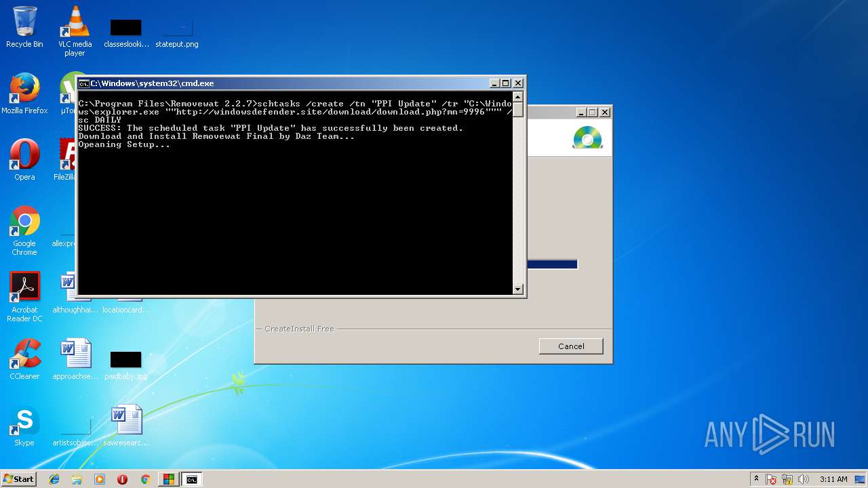The width and height of the screenshot is (868, 488).
Task: Open CCleaner desktop shortcut
Action: click(x=24, y=359)
